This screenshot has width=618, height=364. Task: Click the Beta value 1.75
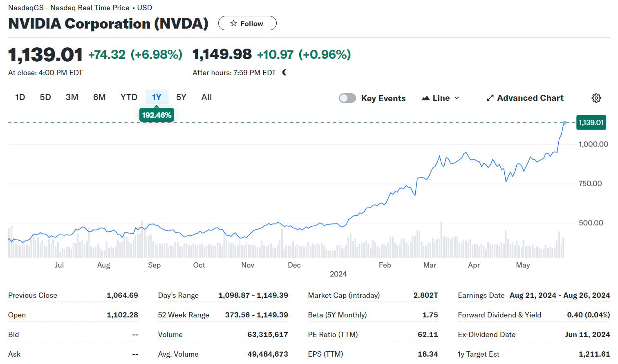[430, 315]
